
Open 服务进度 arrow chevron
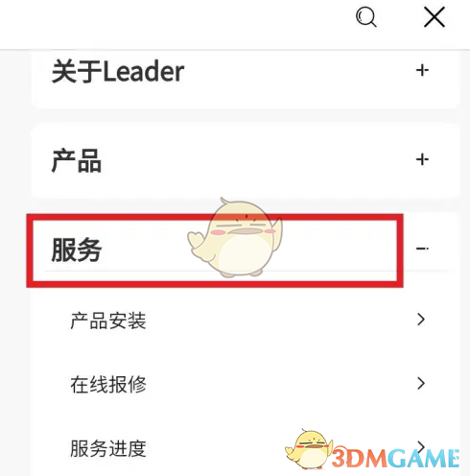(x=421, y=445)
